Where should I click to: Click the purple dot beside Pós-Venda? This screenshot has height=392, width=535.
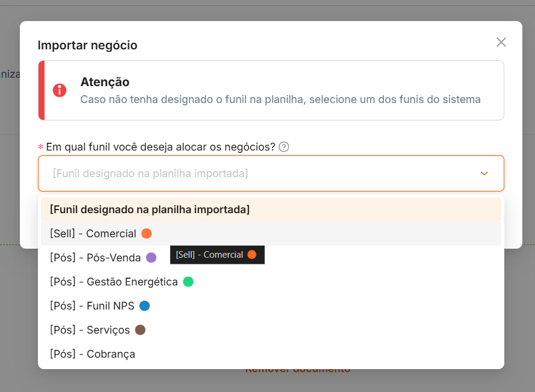(151, 258)
